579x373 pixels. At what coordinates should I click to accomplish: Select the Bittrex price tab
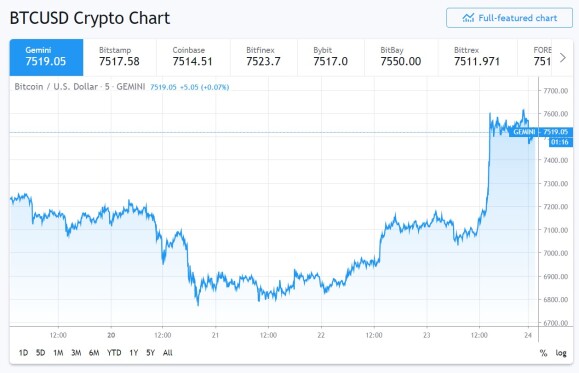[x=478, y=57]
